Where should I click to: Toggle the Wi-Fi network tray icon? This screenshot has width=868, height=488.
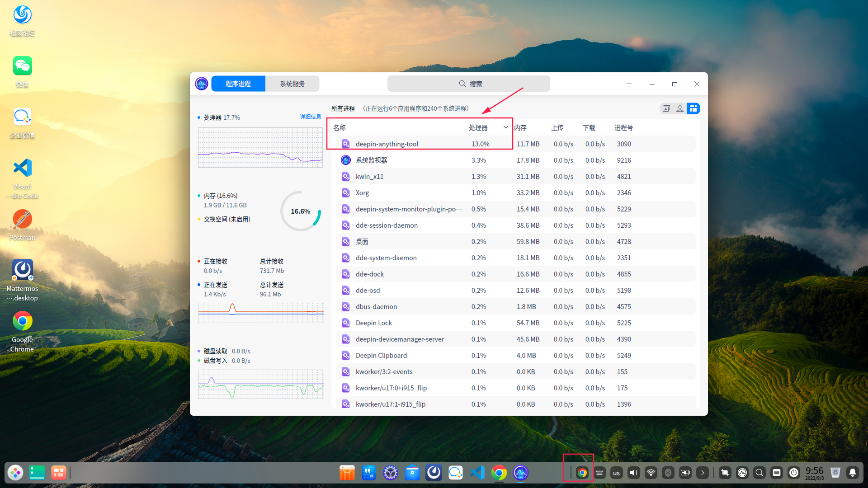pos(651,473)
